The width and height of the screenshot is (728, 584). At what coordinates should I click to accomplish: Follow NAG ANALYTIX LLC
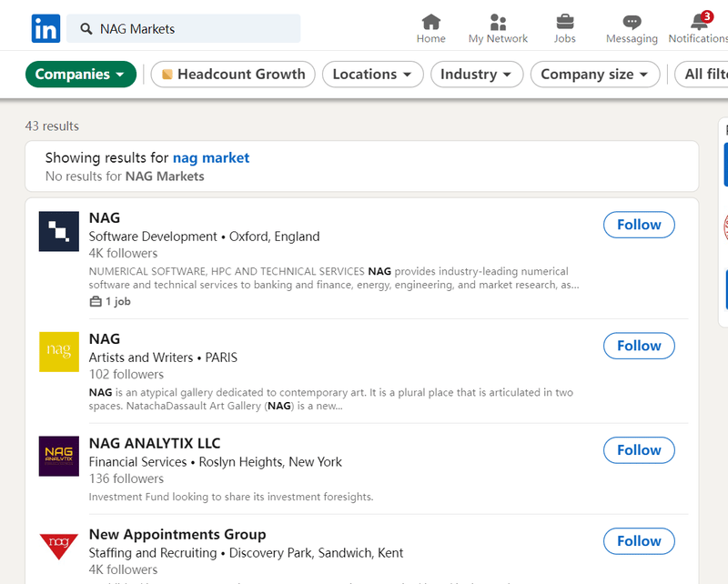click(639, 450)
